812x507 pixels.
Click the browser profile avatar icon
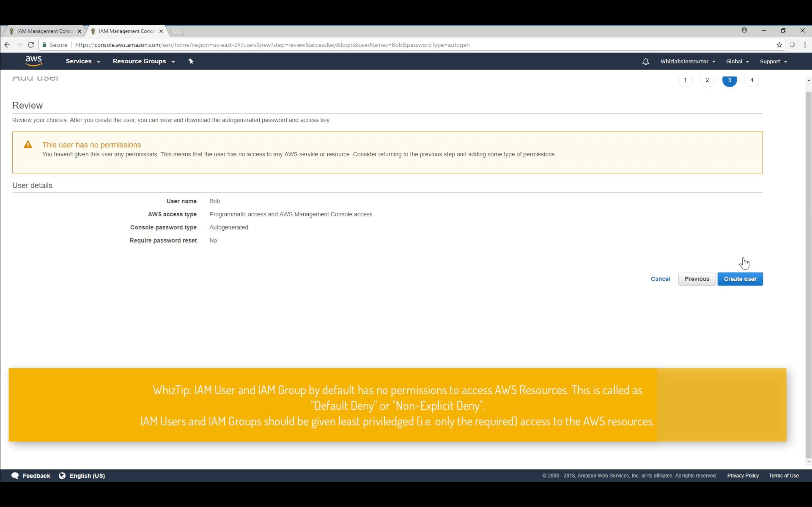coord(744,31)
